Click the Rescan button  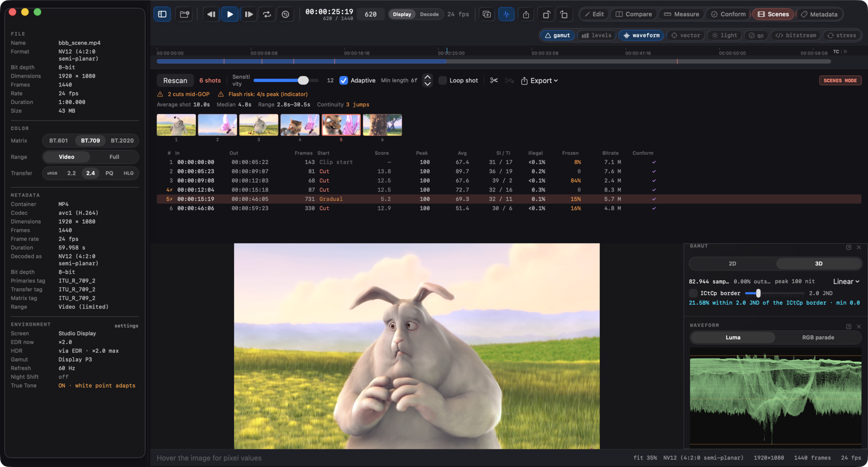(175, 81)
